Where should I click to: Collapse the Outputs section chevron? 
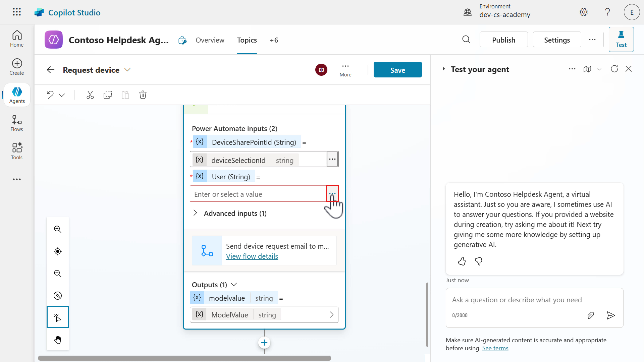(234, 285)
